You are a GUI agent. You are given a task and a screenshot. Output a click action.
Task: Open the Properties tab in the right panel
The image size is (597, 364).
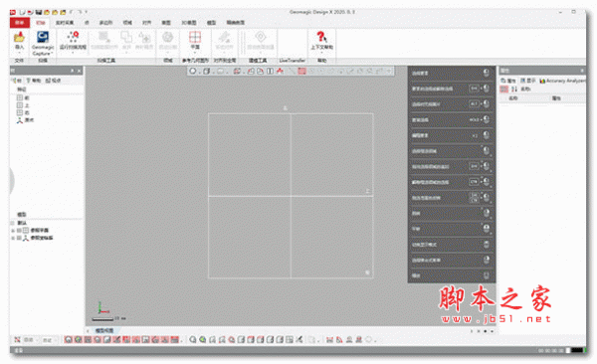(508, 81)
